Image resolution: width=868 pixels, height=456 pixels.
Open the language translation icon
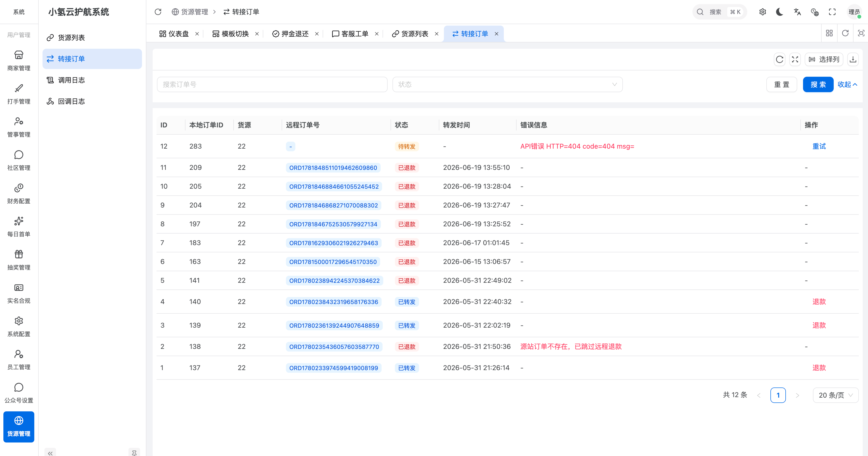pos(797,12)
